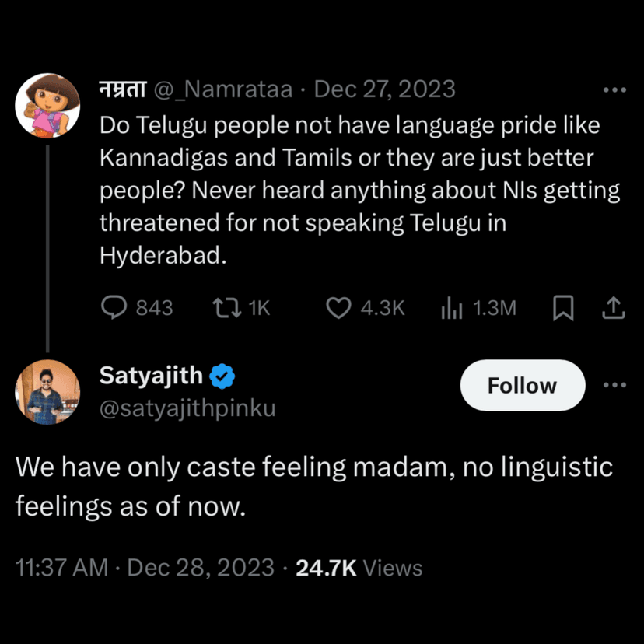Open the tweet text about Telugu language pride

pyautogui.click(x=358, y=191)
